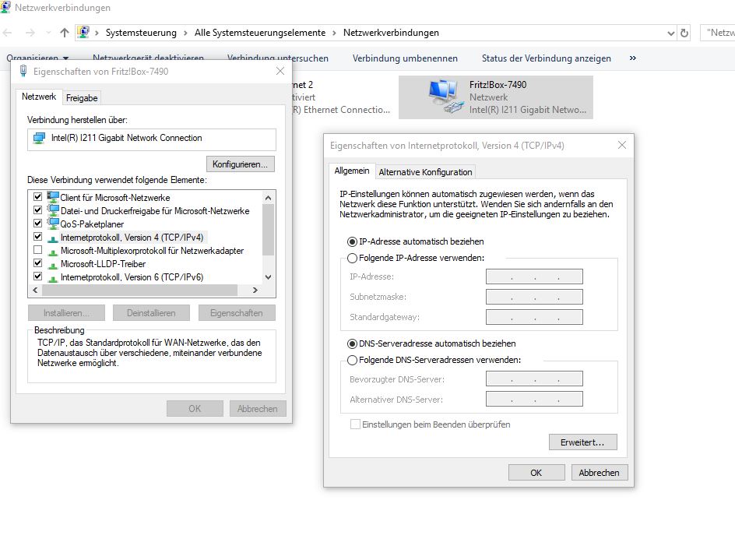Open the Allgemein tab

click(352, 171)
